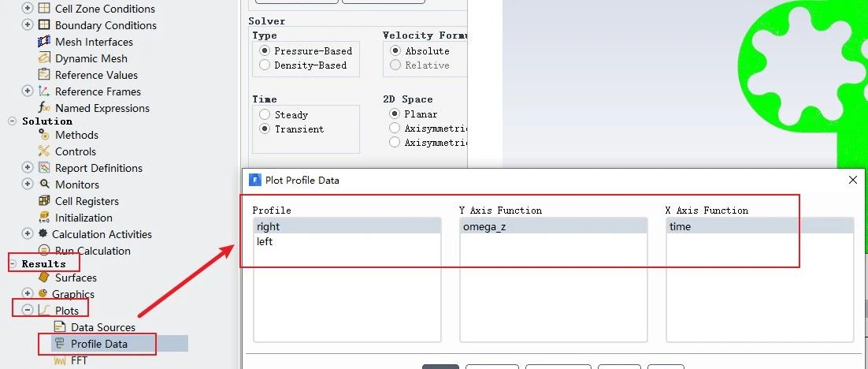Screen dimensions: 868x369
Task: Open the FFT plot item
Action: pyautogui.click(x=79, y=360)
